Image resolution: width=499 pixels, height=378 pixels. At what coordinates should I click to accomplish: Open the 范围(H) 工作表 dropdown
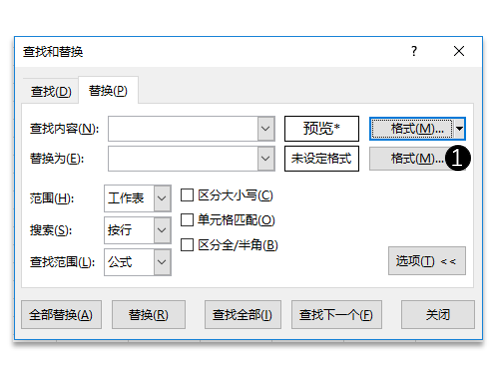click(162, 198)
